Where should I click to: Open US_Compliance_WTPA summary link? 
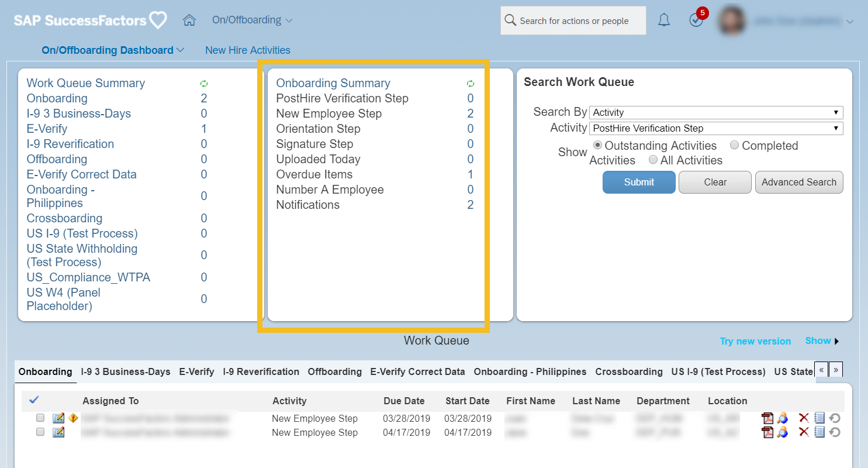[x=88, y=277]
